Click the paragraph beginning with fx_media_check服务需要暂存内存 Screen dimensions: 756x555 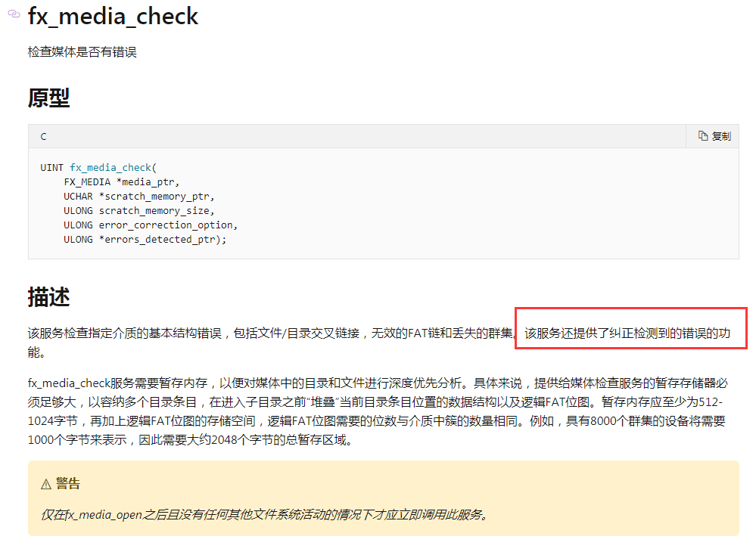[x=376, y=411]
